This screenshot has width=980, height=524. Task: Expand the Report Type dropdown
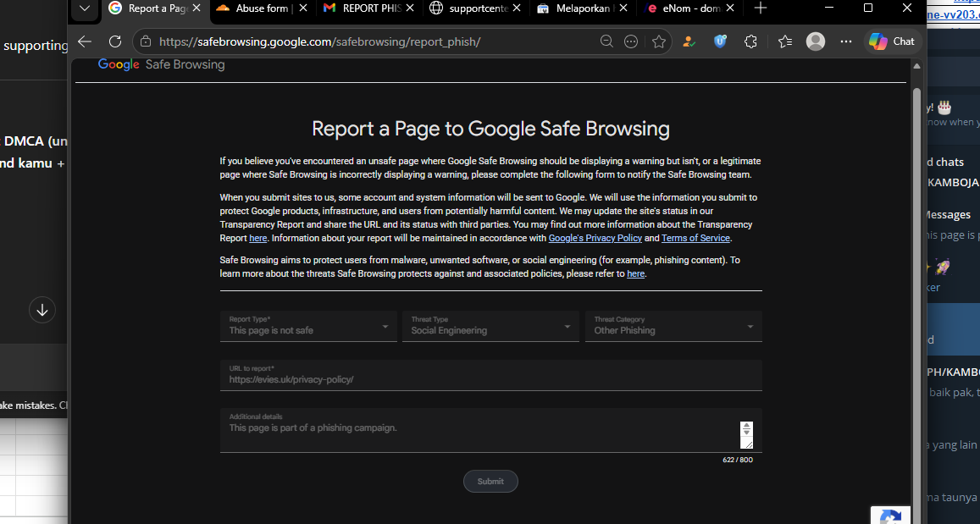[x=309, y=326]
